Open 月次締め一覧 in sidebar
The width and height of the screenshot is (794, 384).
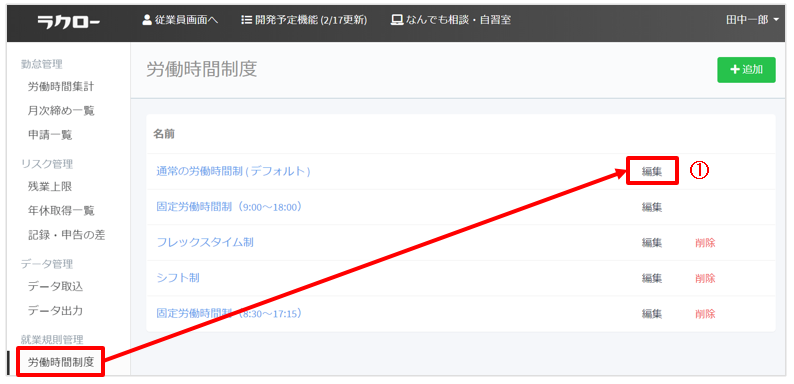tap(61, 110)
